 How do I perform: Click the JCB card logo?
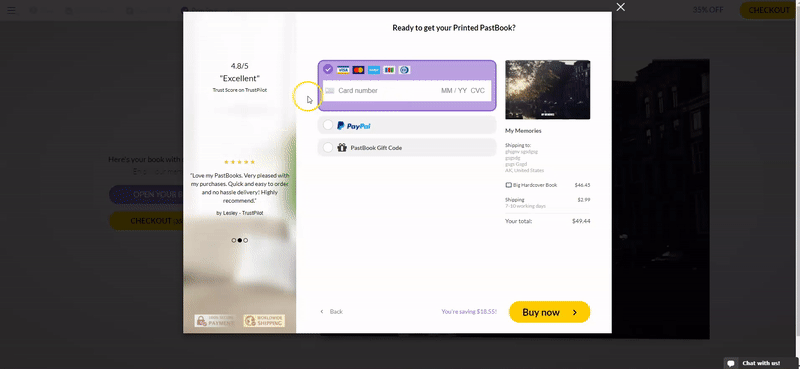pyautogui.click(x=389, y=70)
